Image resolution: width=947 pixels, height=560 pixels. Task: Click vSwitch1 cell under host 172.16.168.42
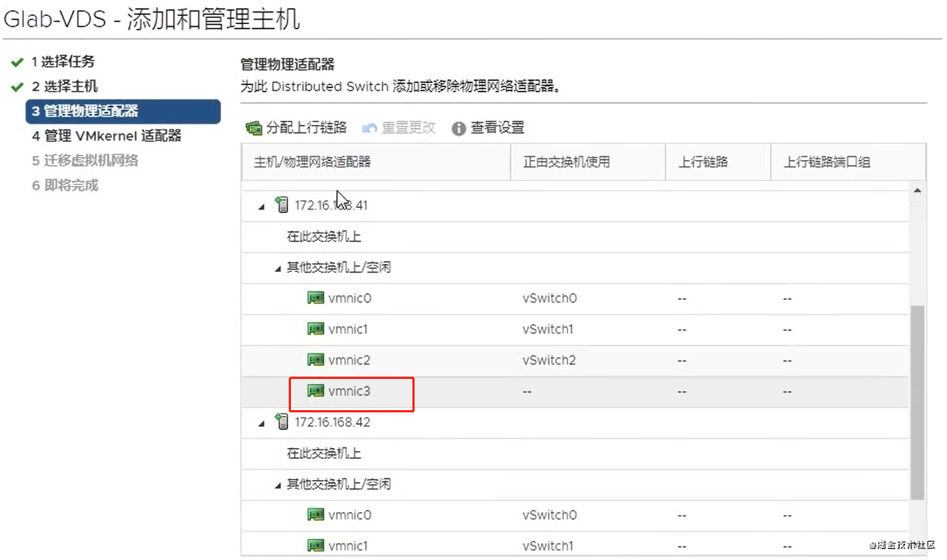[548, 545]
